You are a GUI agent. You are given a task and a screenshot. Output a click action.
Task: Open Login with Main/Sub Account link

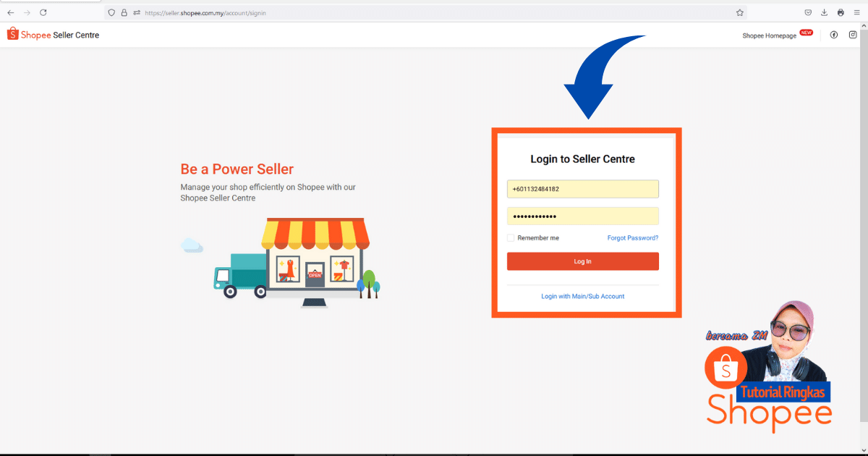pos(583,296)
